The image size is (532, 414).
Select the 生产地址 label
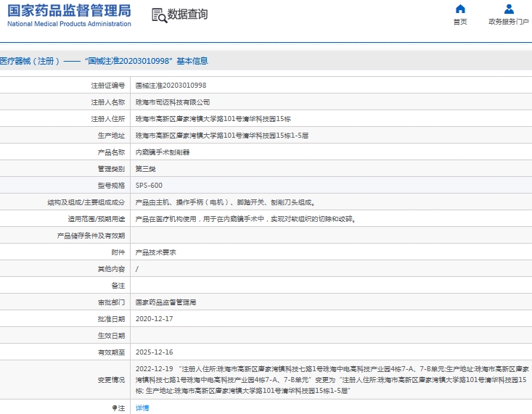[111, 136]
